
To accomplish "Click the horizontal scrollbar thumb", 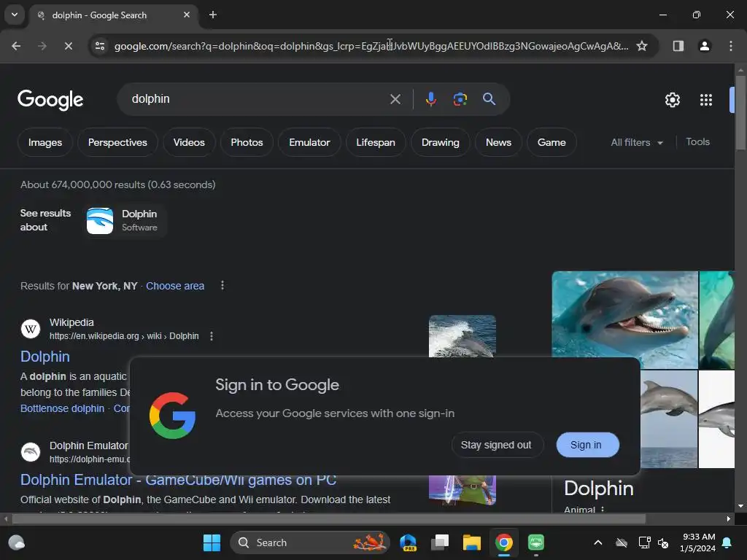I will coord(329,518).
